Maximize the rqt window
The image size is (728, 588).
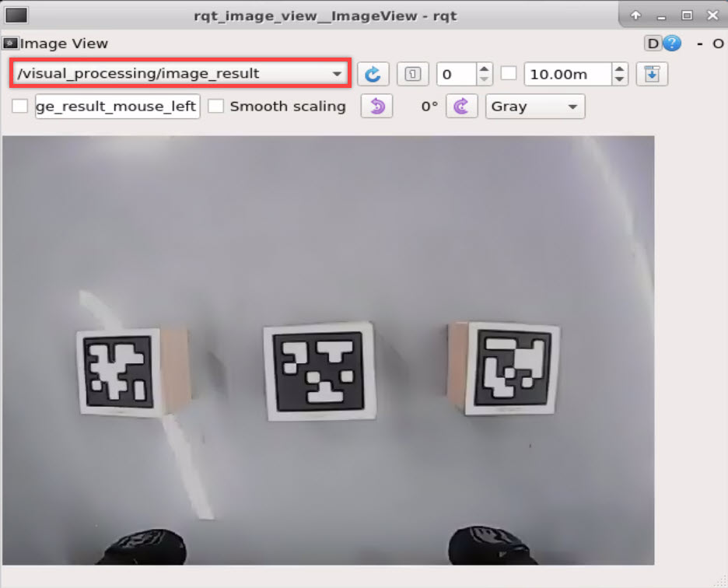point(687,16)
